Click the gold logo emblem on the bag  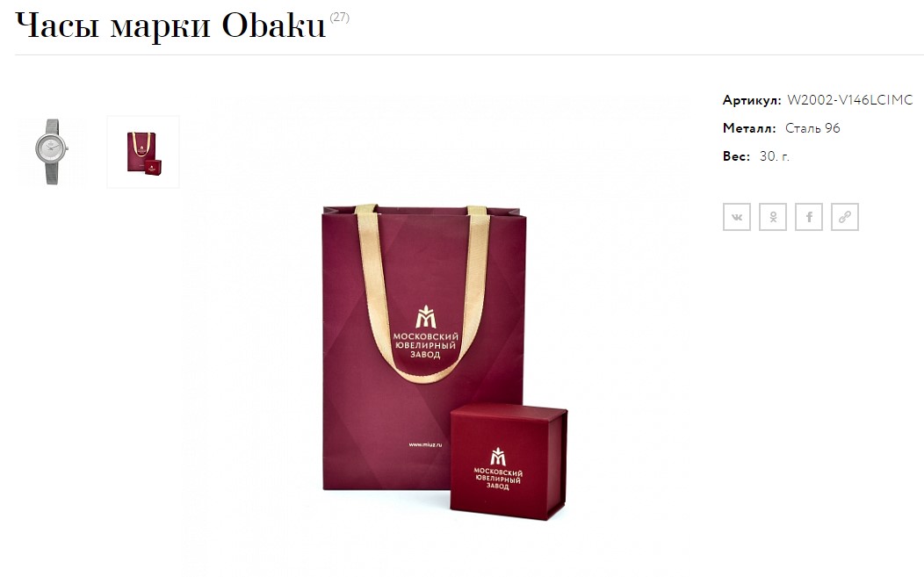pos(425,317)
